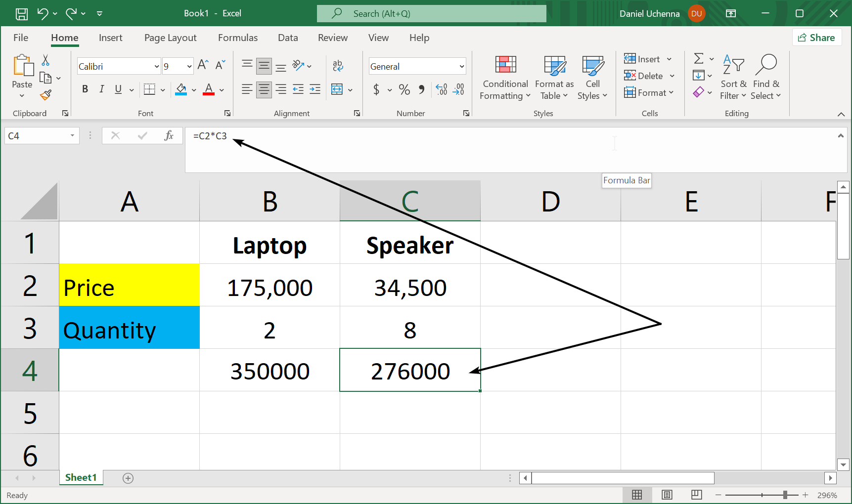Image resolution: width=852 pixels, height=504 pixels.
Task: Save the workbook using the floppy icon
Action: pos(21,14)
